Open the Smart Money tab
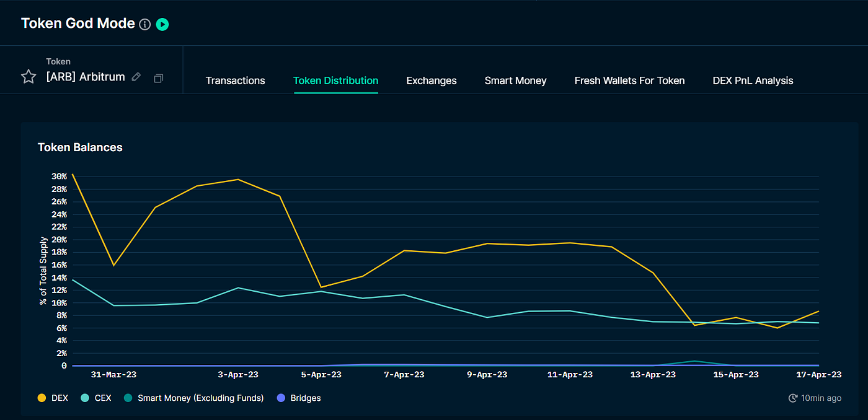868x420 pixels. click(516, 81)
